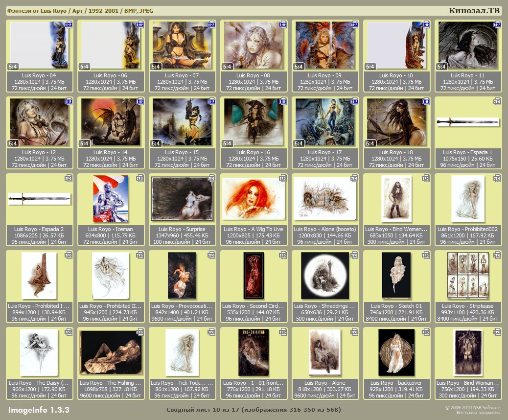Click BMP badge on Luis Royo - 04
This screenshot has width=508, height=420.
[x=69, y=24]
